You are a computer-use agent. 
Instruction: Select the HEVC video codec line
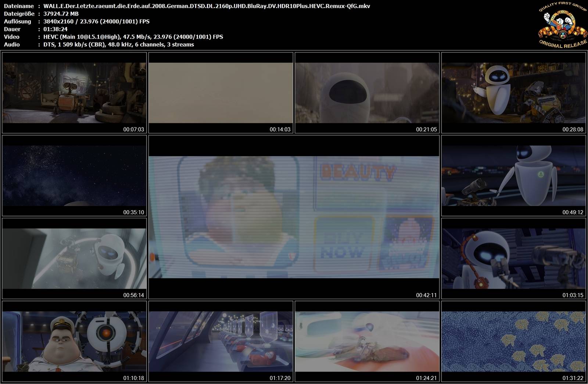tap(133, 37)
